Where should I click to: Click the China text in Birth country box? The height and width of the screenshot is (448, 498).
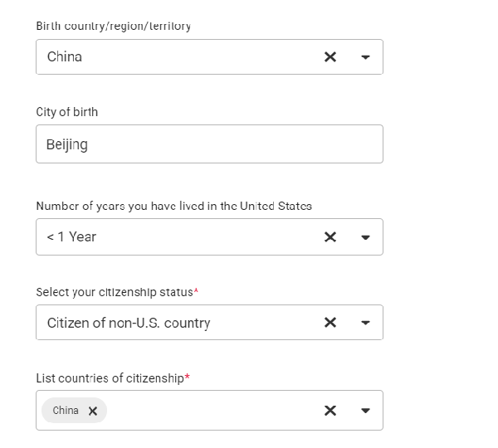click(65, 57)
